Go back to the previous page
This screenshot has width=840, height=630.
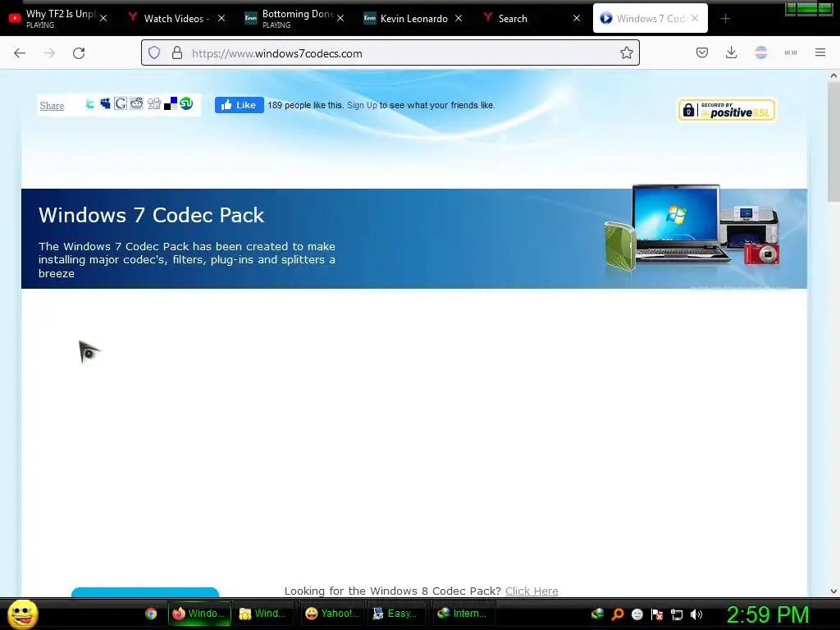20,53
